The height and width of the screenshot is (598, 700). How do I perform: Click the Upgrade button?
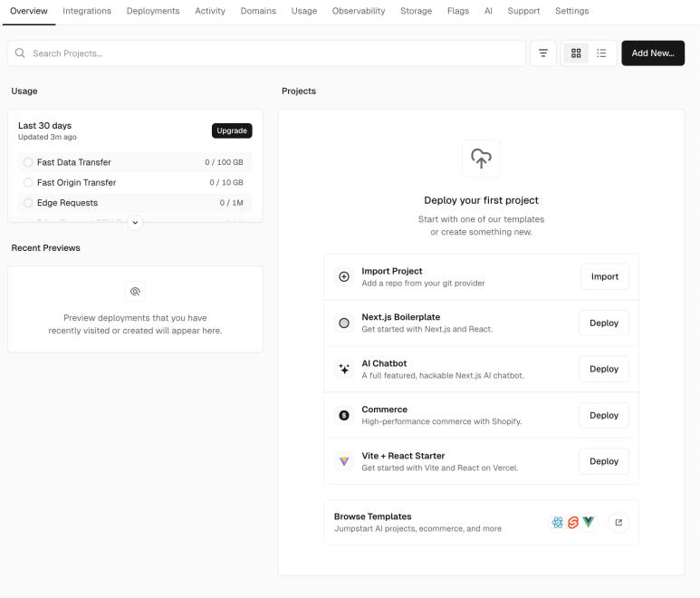[x=232, y=130]
